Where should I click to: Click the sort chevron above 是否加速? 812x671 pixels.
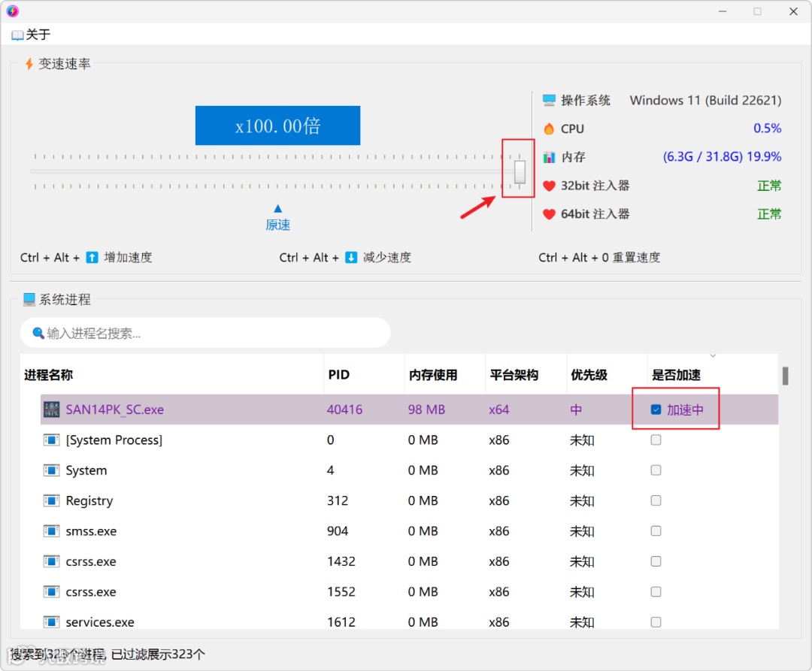pos(713,356)
